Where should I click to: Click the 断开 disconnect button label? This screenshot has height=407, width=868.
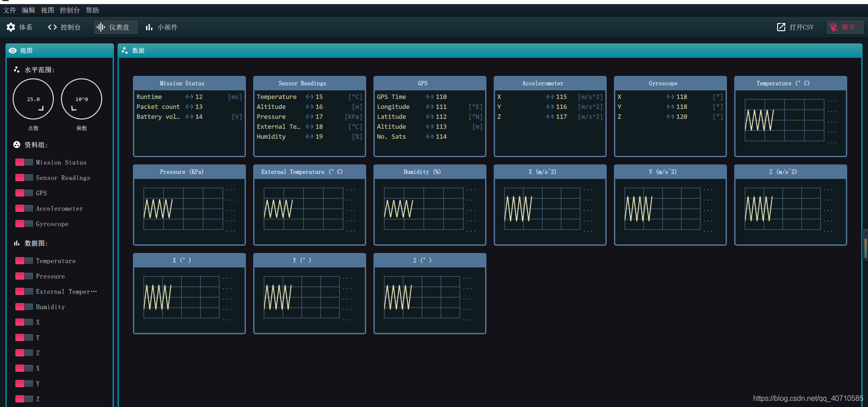(x=849, y=27)
